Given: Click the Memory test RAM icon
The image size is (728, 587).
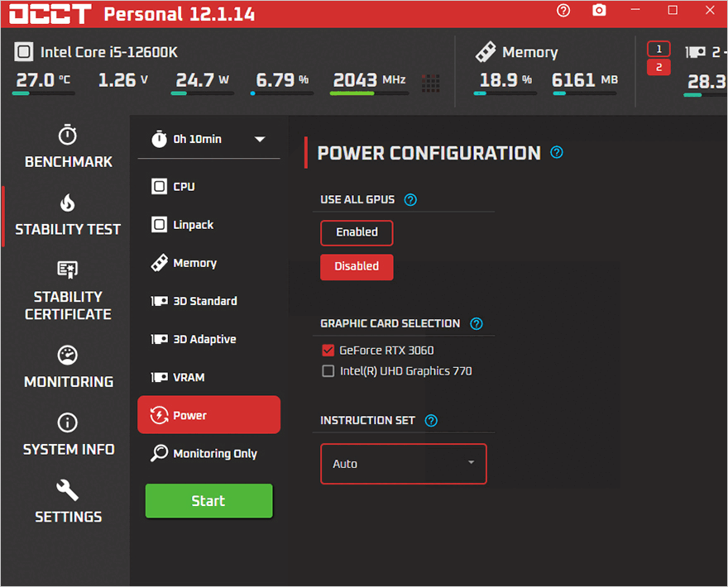Looking at the screenshot, I should (x=159, y=263).
